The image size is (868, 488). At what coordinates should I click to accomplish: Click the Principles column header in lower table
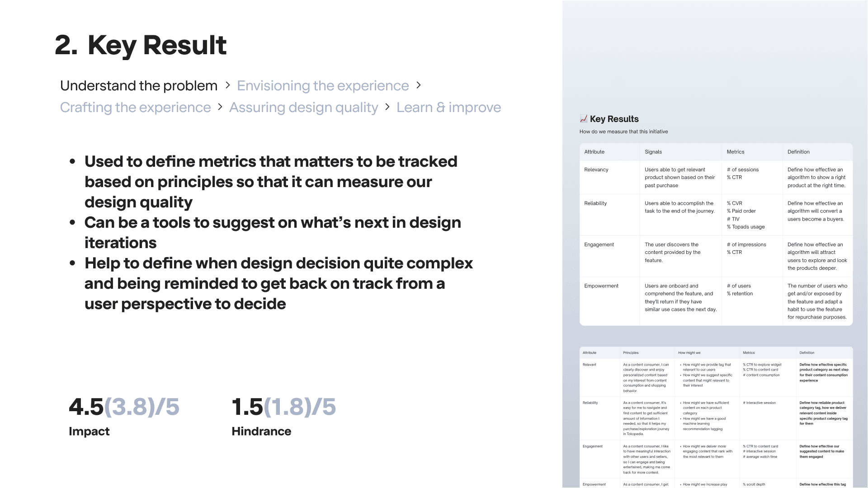click(631, 352)
